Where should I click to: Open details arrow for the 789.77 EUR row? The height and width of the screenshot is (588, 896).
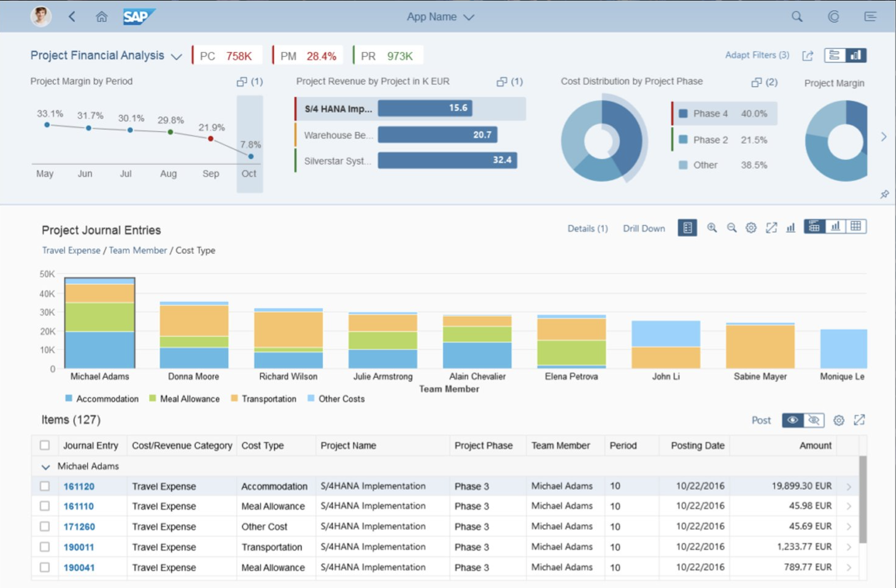(x=849, y=568)
